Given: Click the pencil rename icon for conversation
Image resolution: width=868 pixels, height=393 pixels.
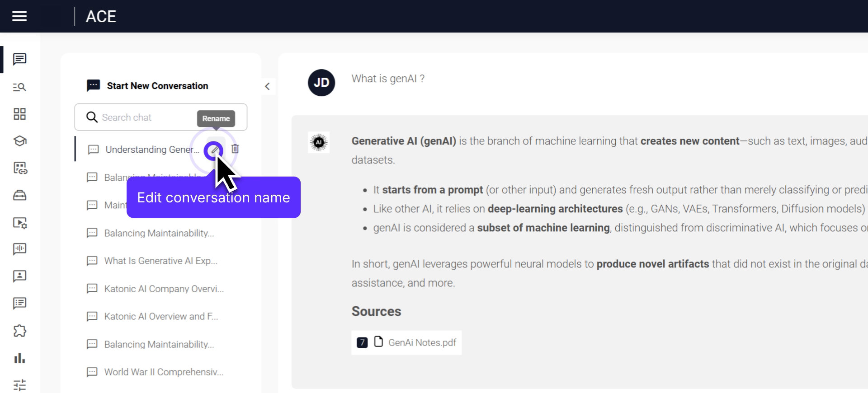Looking at the screenshot, I should (214, 150).
